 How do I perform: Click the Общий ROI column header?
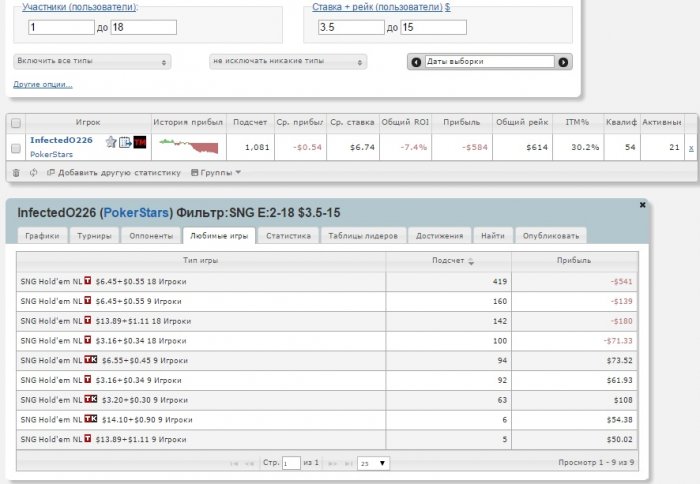coord(405,122)
